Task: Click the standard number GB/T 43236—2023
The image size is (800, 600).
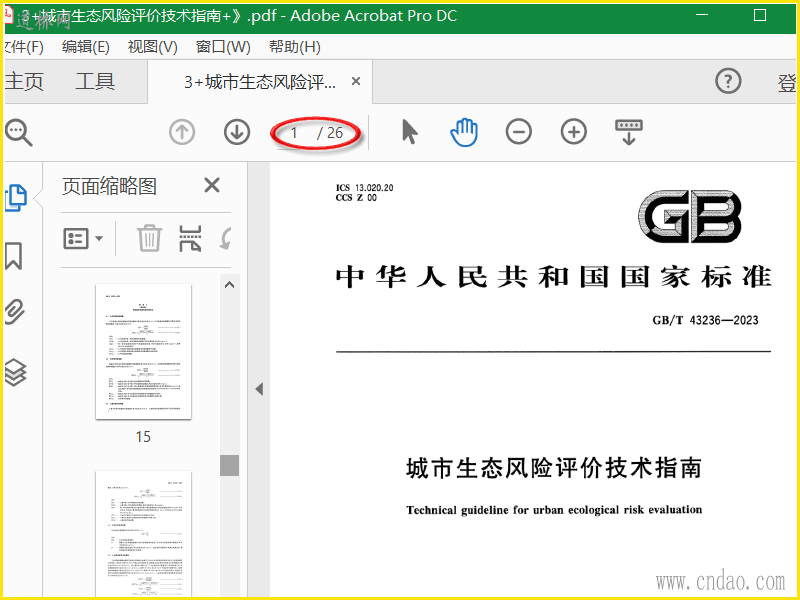Action: tap(705, 320)
